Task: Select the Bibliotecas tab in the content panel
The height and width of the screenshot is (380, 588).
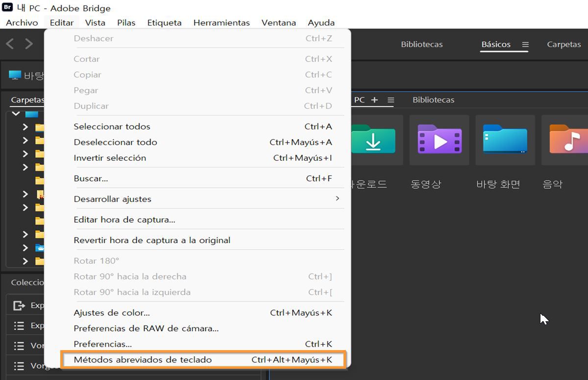Action: coord(433,100)
